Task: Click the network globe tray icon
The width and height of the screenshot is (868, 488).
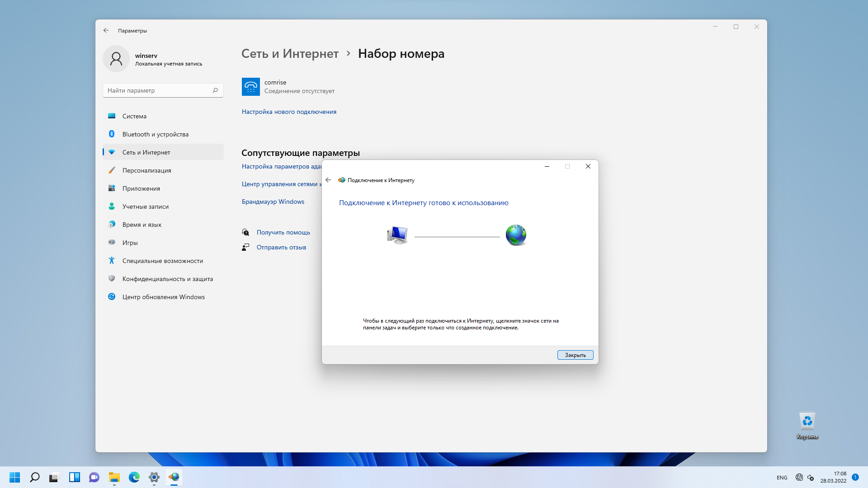Action: coord(799,478)
